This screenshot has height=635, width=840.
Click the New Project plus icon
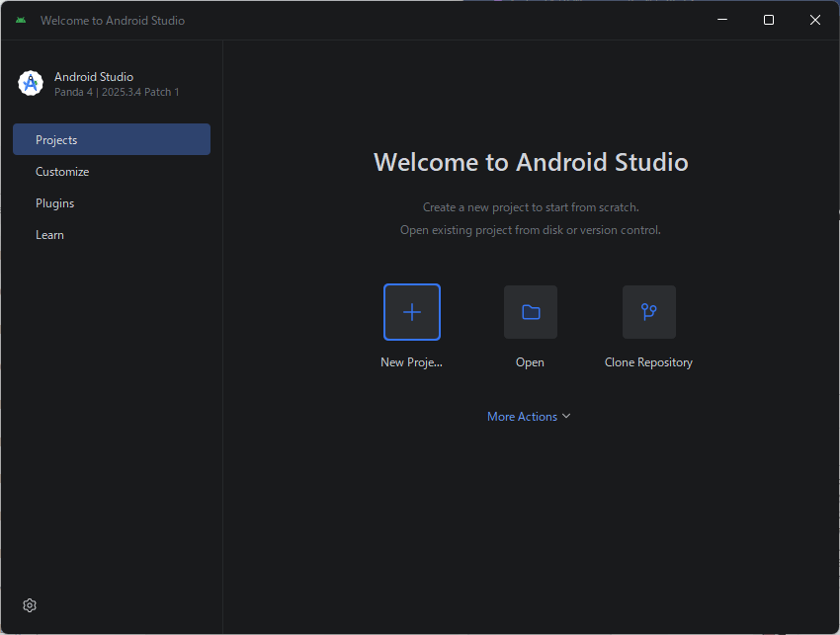(x=412, y=312)
